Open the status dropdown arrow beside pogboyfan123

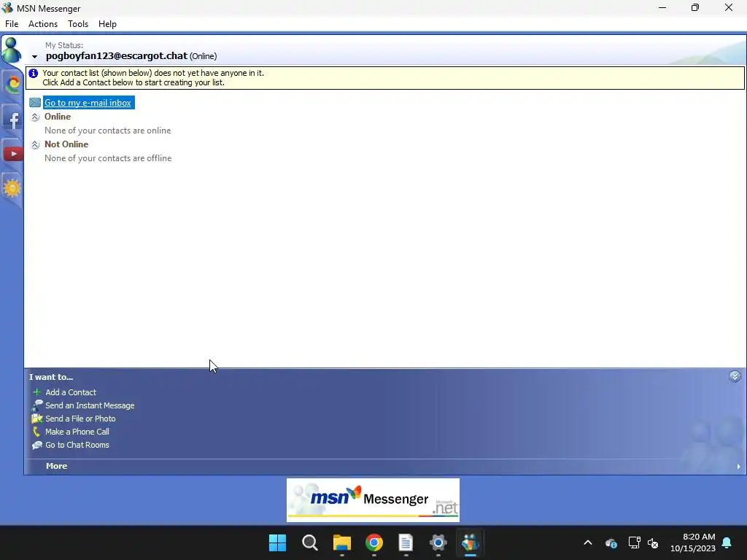pyautogui.click(x=34, y=57)
